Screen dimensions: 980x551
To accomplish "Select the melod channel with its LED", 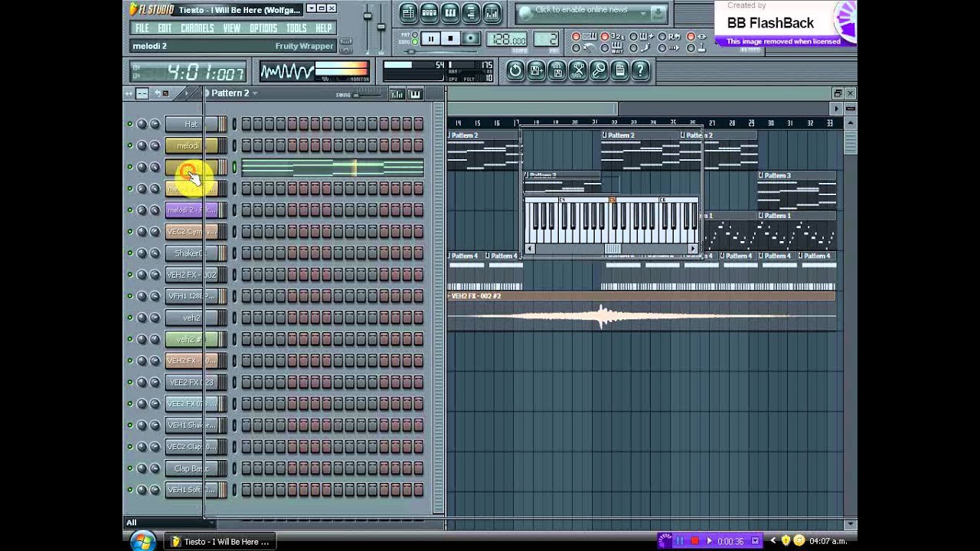I will click(x=234, y=145).
